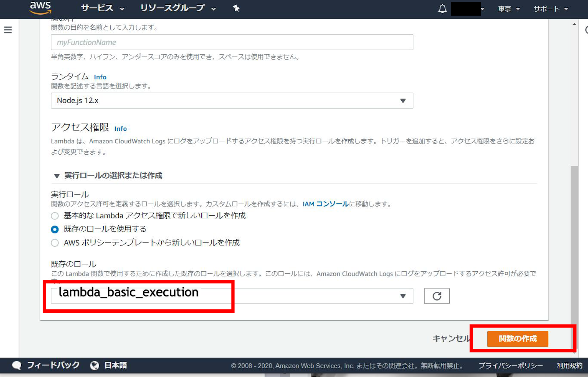Select basic Lambda permissions new role option
Image resolution: width=588 pixels, height=377 pixels.
tap(55, 216)
